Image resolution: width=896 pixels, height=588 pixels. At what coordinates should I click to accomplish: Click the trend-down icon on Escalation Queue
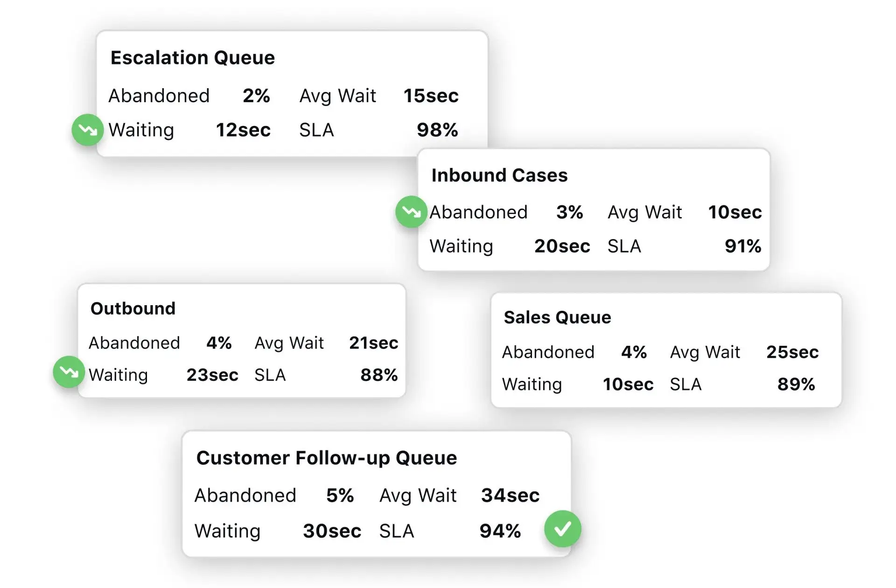[x=87, y=130]
